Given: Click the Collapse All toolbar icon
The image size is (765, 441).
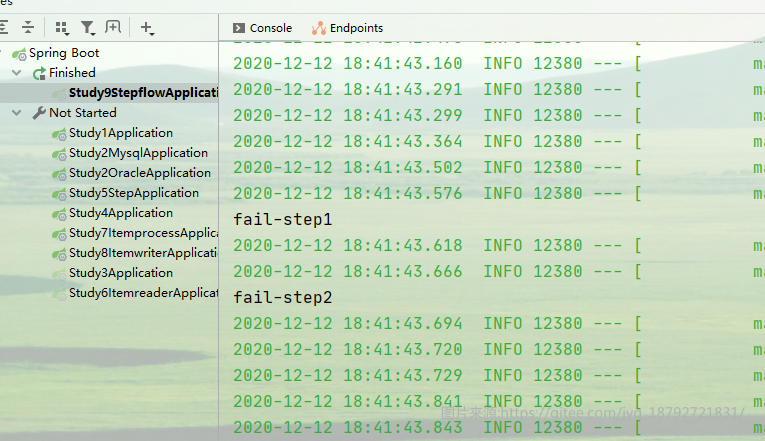Looking at the screenshot, I should (28, 27).
